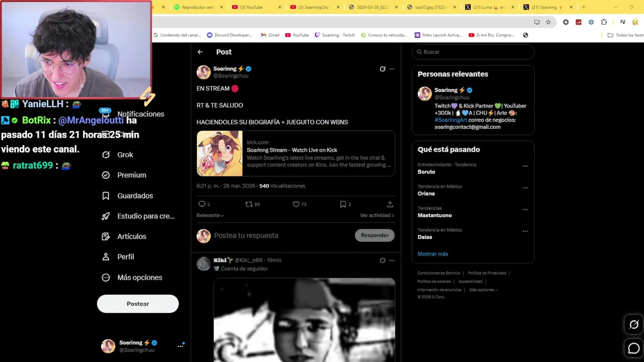Open Notificaciones in sidebar
This screenshot has height=362, width=644.
click(x=133, y=114)
